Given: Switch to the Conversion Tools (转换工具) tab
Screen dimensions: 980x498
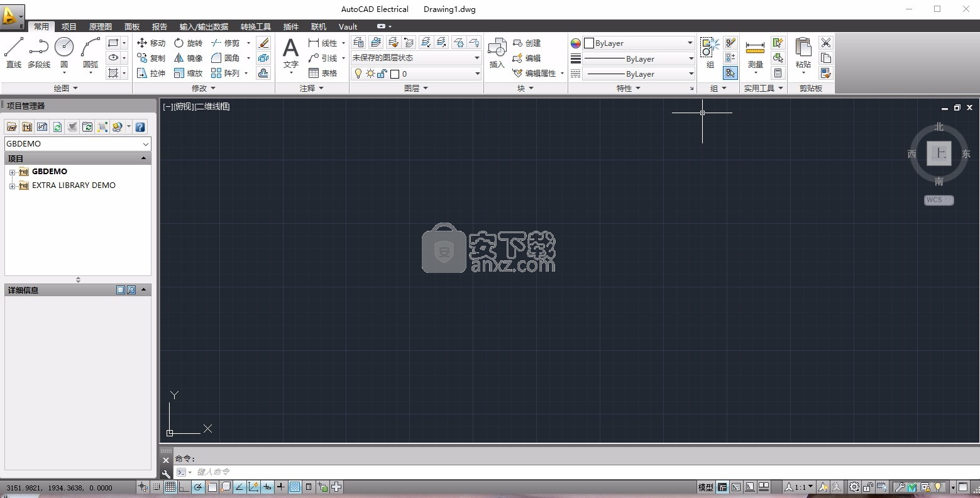Looking at the screenshot, I should pos(255,26).
